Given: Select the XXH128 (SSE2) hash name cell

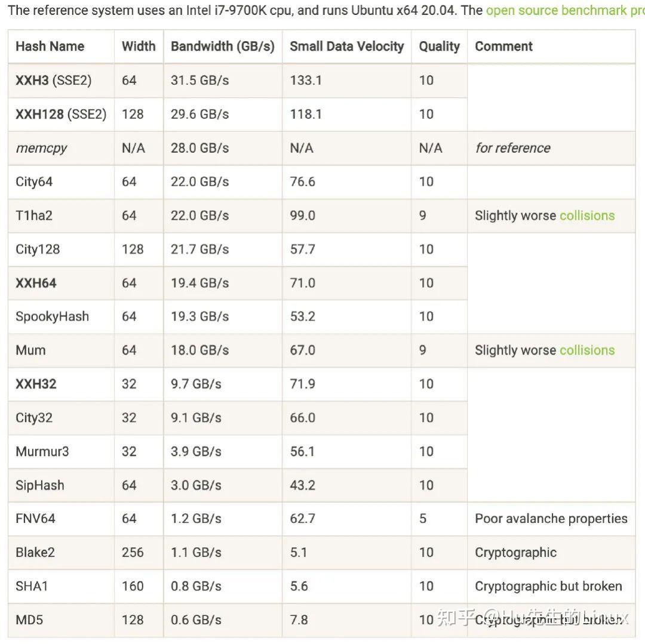Looking at the screenshot, I should coord(60,114).
